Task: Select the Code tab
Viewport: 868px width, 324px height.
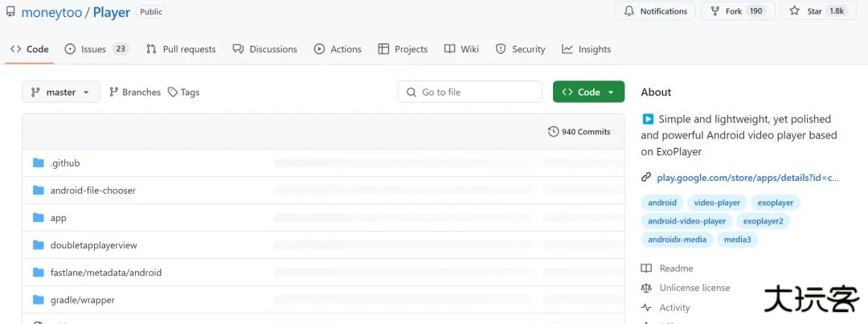Action: point(30,49)
